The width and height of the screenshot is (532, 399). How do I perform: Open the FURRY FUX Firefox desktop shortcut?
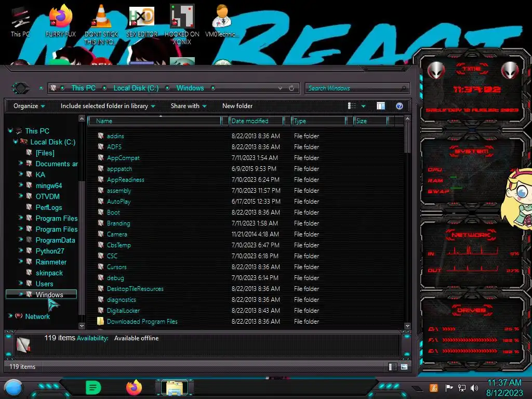tap(60, 21)
